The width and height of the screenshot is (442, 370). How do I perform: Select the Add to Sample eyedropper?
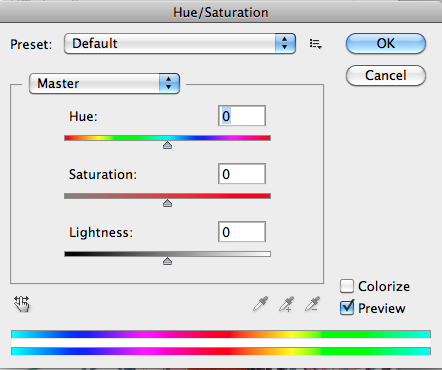click(286, 304)
